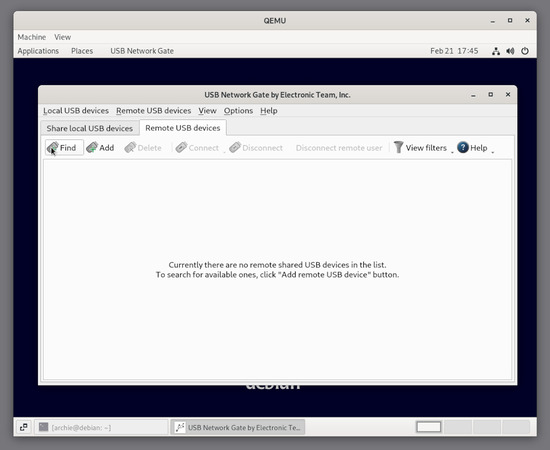Select the second workspace in switcher

(x=458, y=427)
